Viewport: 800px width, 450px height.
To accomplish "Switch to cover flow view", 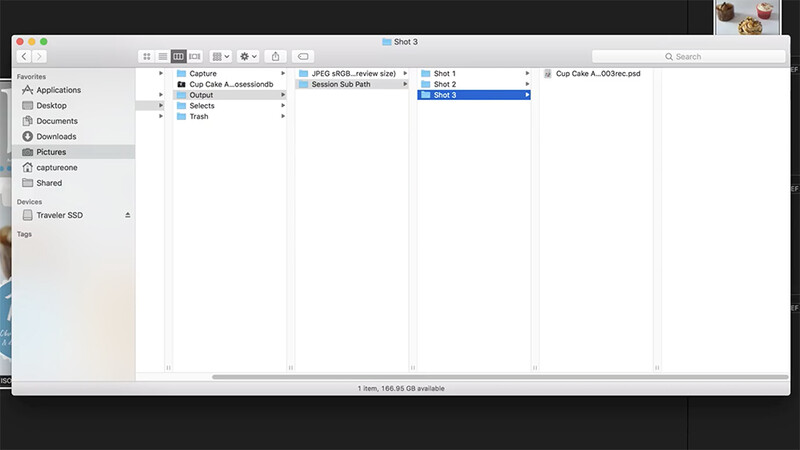I will tap(195, 57).
